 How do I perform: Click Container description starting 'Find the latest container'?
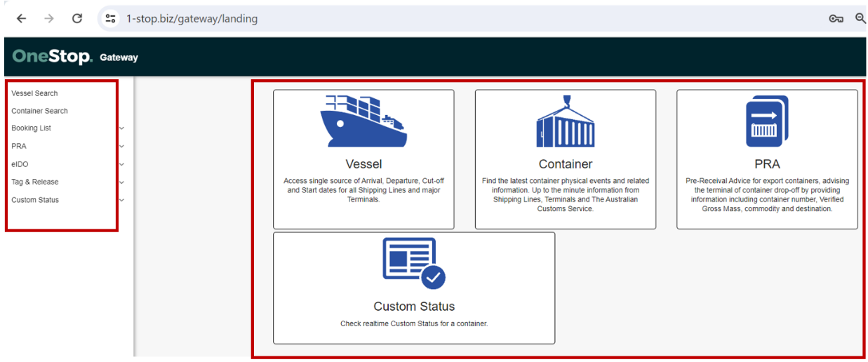point(566,194)
